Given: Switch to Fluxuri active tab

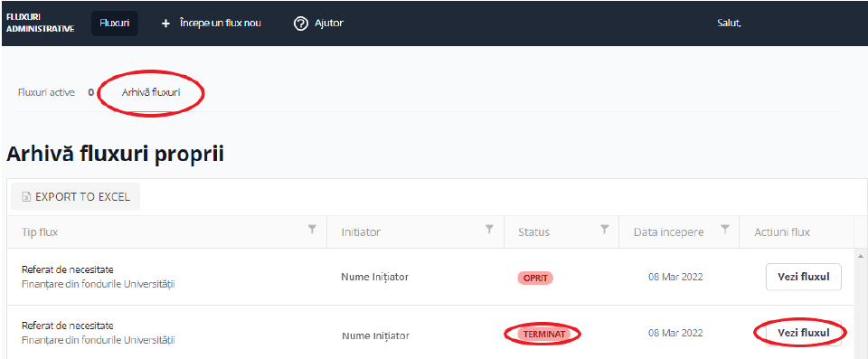Looking at the screenshot, I should tap(46, 92).
